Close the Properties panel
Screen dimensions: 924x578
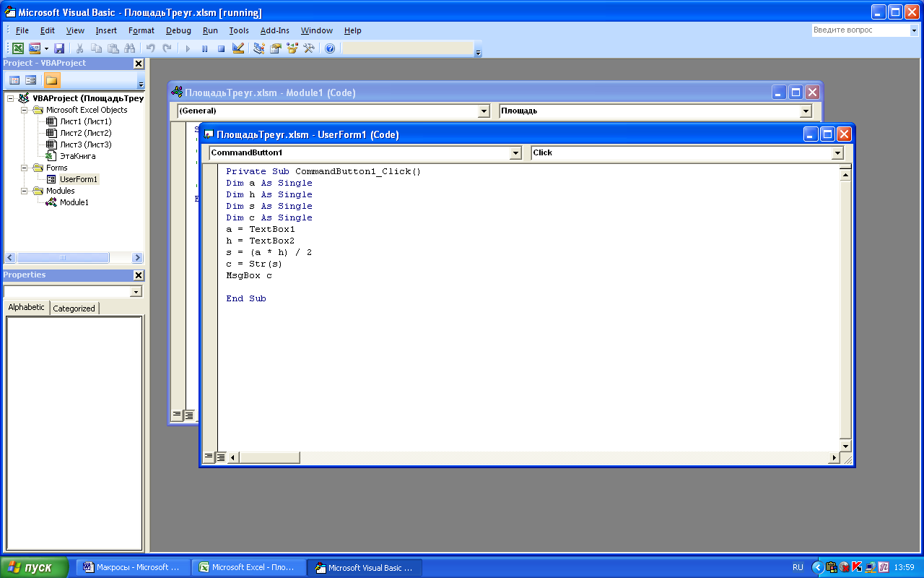(x=139, y=275)
